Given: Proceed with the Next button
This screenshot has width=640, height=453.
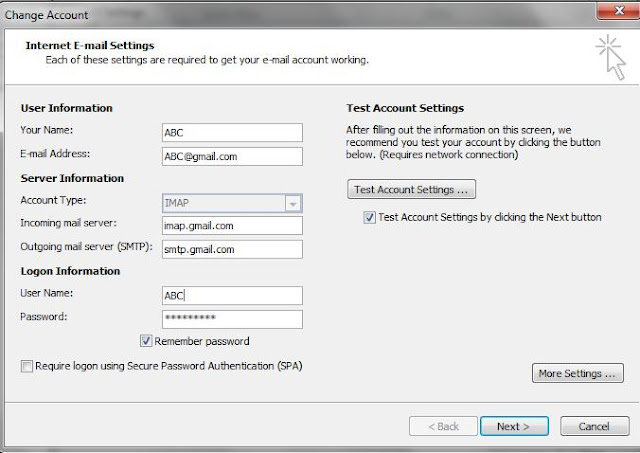Looking at the screenshot, I should click(x=514, y=426).
